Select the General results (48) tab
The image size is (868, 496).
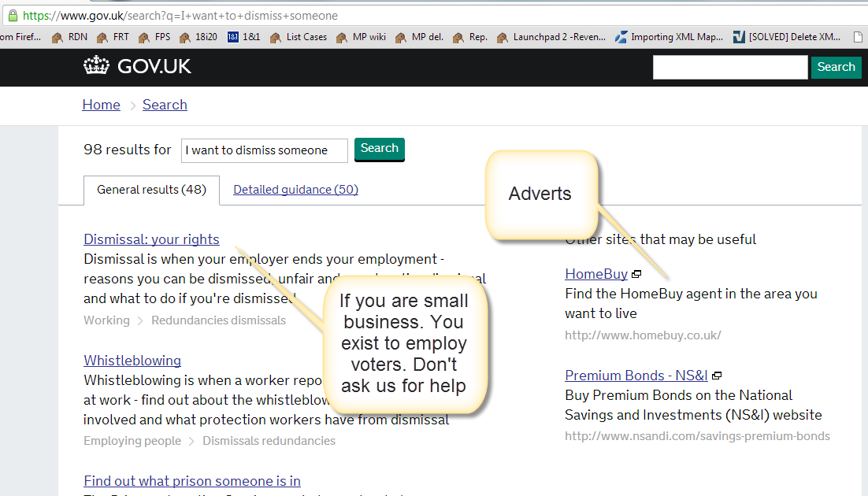pyautogui.click(x=151, y=190)
